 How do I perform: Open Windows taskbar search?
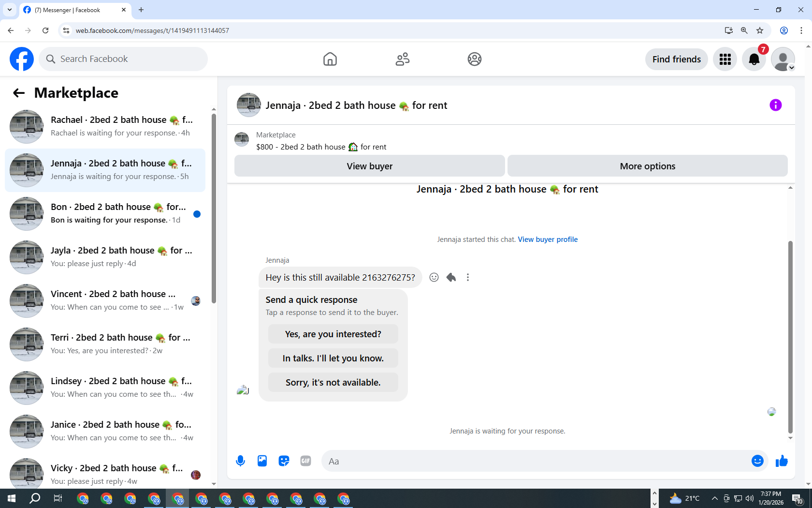coord(35,498)
